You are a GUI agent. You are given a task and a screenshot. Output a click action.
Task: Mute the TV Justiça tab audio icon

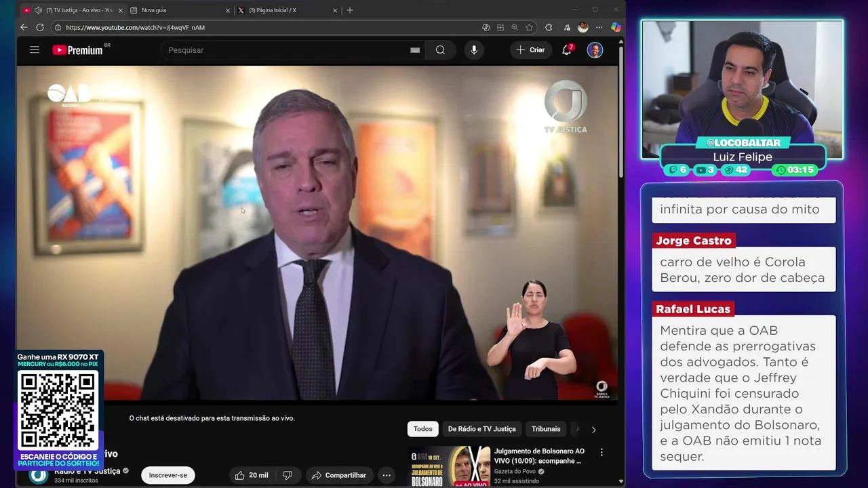(x=38, y=10)
